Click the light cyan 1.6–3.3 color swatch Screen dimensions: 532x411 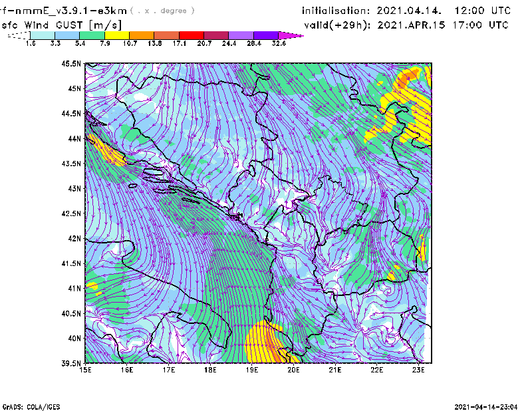click(43, 35)
